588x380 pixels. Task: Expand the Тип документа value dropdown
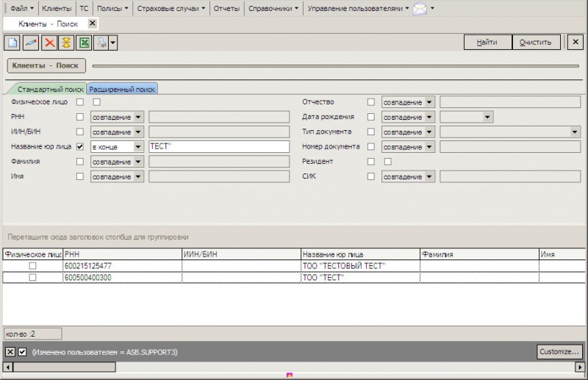click(575, 132)
